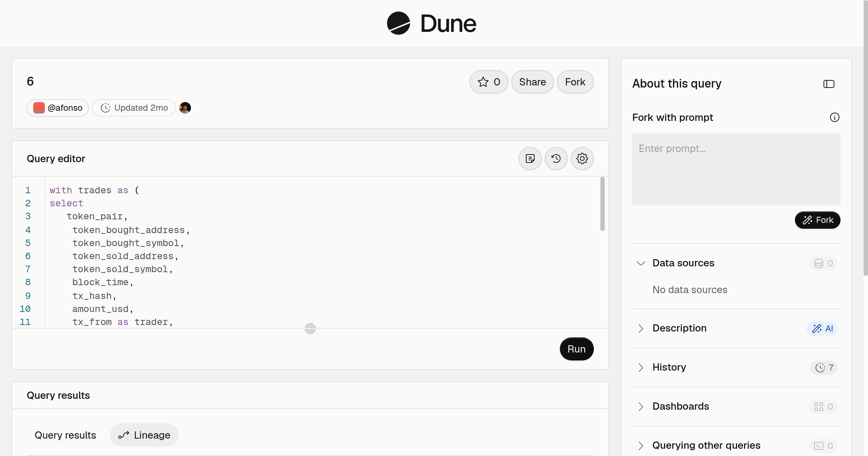Star this query
The width and height of the screenshot is (868, 456).
coord(489,82)
